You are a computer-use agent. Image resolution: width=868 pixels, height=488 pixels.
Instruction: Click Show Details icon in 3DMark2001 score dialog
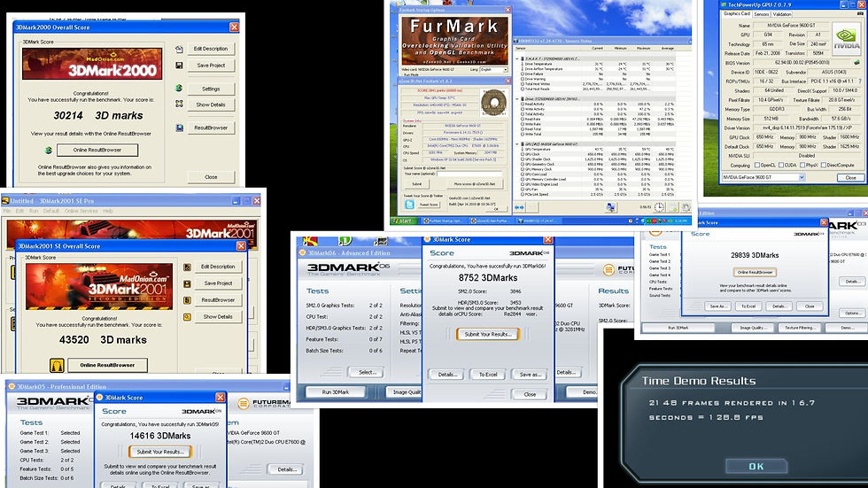187,317
